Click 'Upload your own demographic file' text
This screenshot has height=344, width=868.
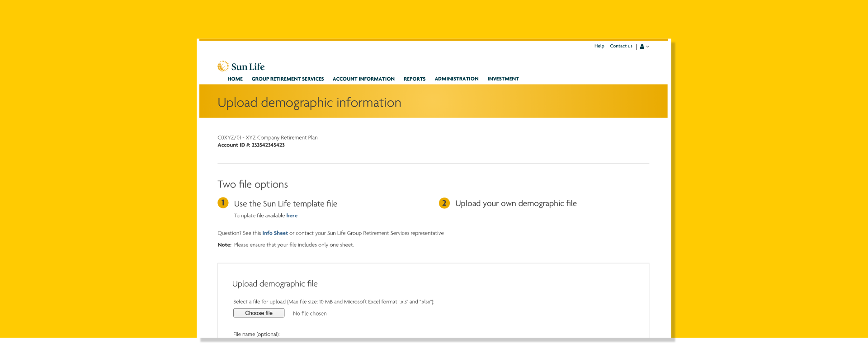(516, 203)
